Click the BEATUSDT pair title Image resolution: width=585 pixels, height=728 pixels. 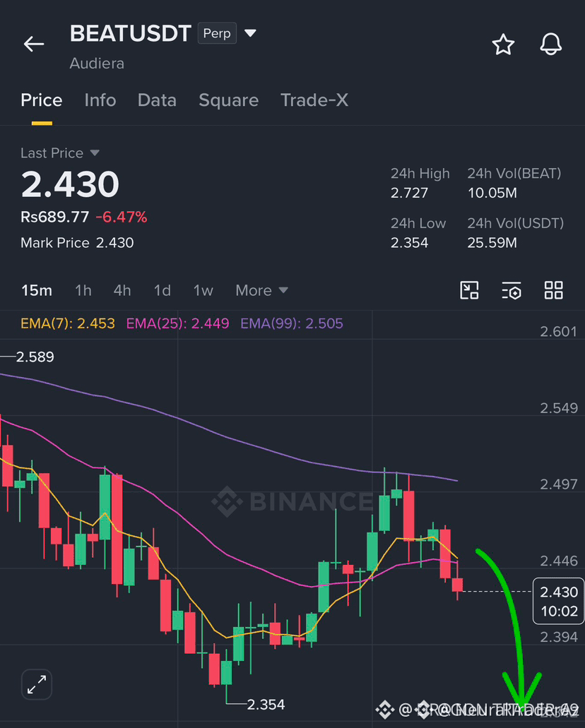point(131,33)
